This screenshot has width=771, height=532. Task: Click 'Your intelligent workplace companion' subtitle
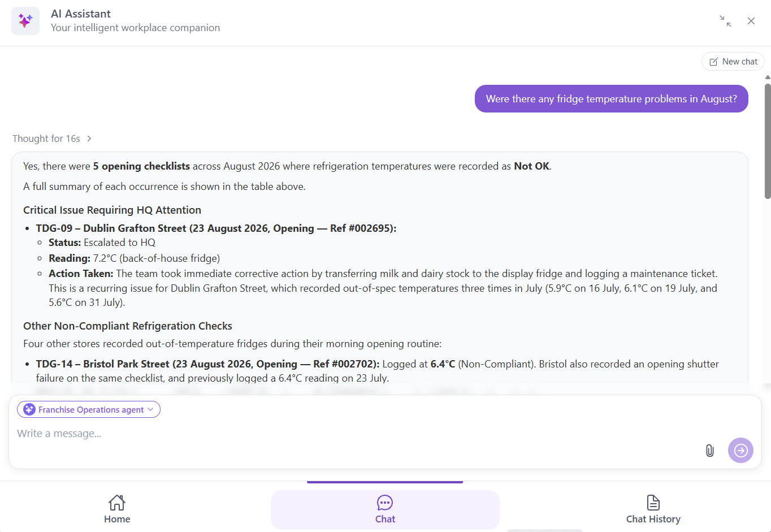pos(136,28)
